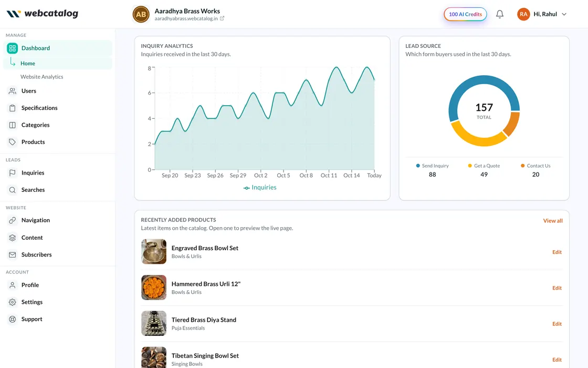Click the Navigation link icon
The height and width of the screenshot is (368, 588).
13,220
